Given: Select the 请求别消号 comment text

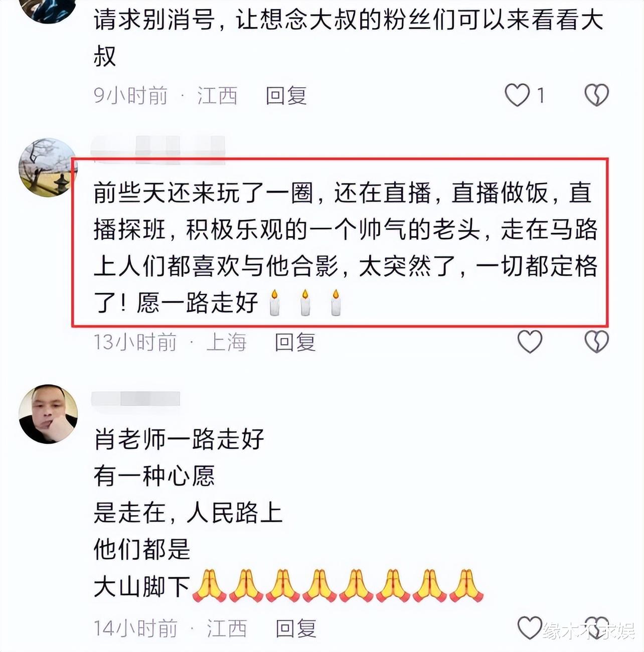Looking at the screenshot, I should [348, 38].
